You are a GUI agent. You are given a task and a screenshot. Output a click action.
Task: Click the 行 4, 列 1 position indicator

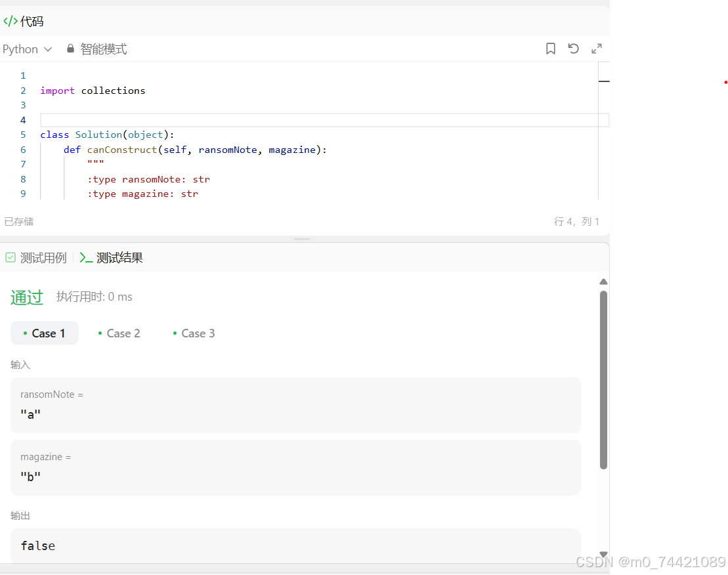click(576, 222)
